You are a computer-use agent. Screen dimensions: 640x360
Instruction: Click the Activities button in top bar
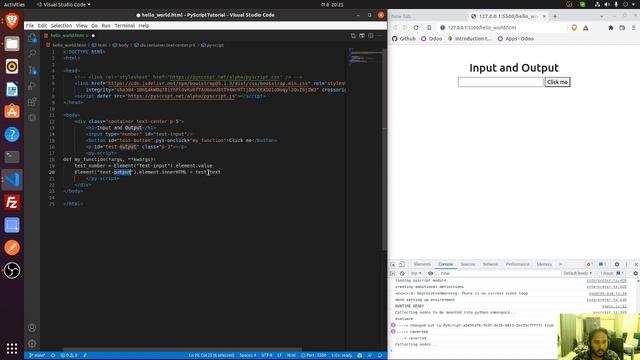(x=14, y=4)
